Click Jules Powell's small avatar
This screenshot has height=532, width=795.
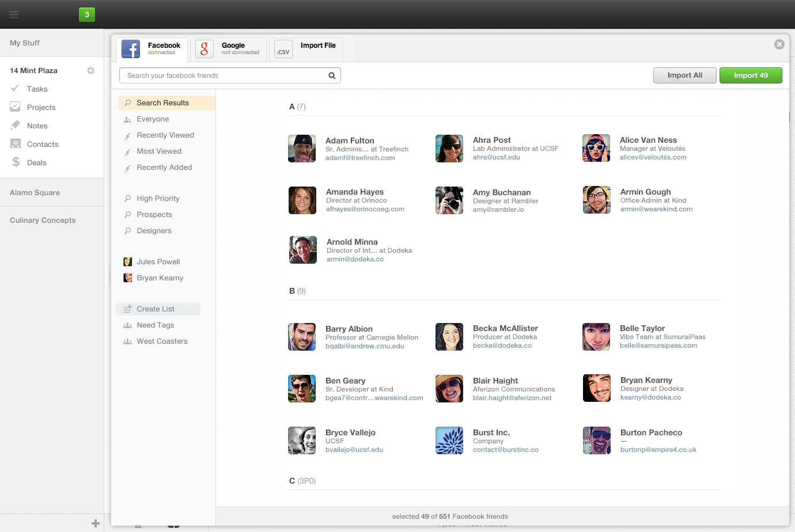click(128, 262)
